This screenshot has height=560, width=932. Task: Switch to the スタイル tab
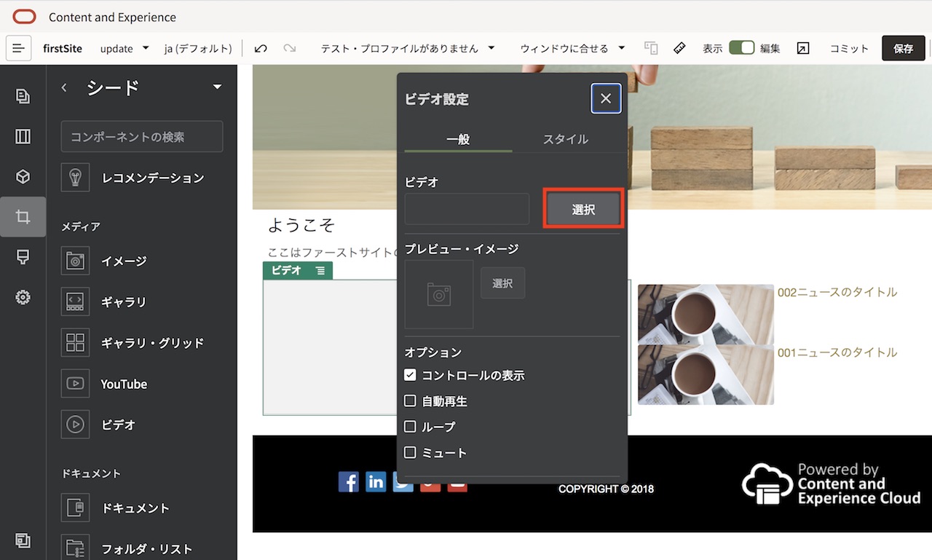pos(565,138)
